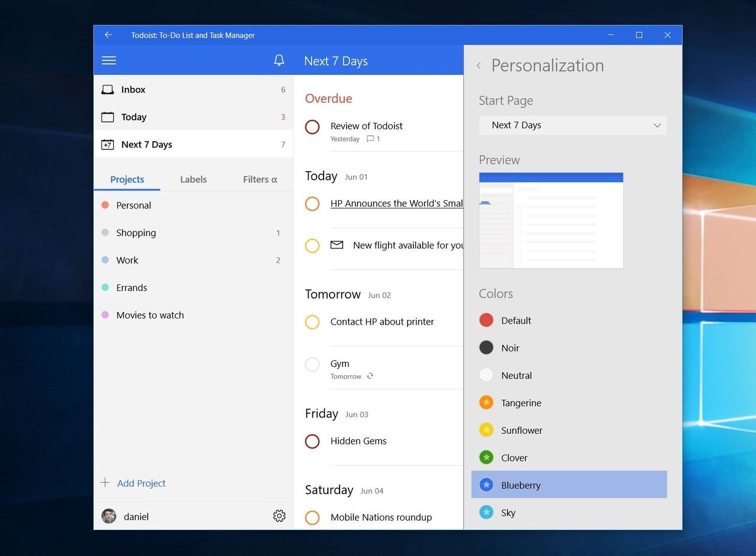This screenshot has width=756, height=556.
Task: Click the Inbox tray icon
Action: click(x=107, y=90)
